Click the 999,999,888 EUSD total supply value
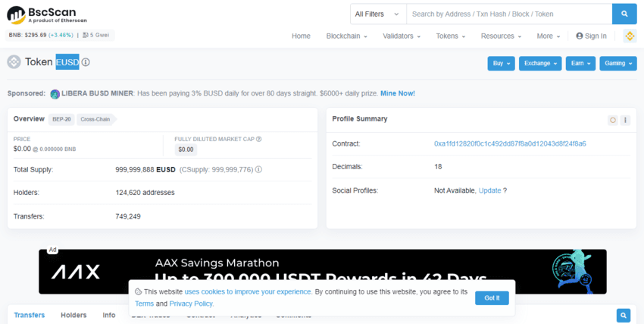Image resolution: width=644 pixels, height=324 pixels. click(x=145, y=169)
